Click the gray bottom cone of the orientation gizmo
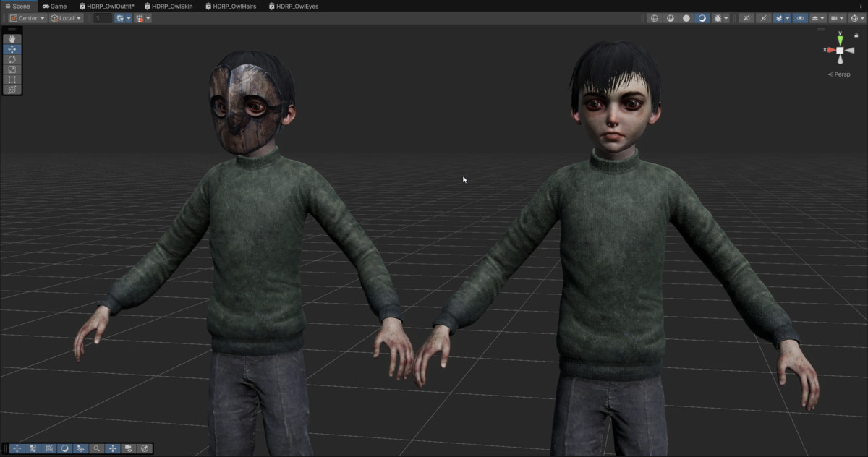The height and width of the screenshot is (457, 868). pyautogui.click(x=840, y=59)
